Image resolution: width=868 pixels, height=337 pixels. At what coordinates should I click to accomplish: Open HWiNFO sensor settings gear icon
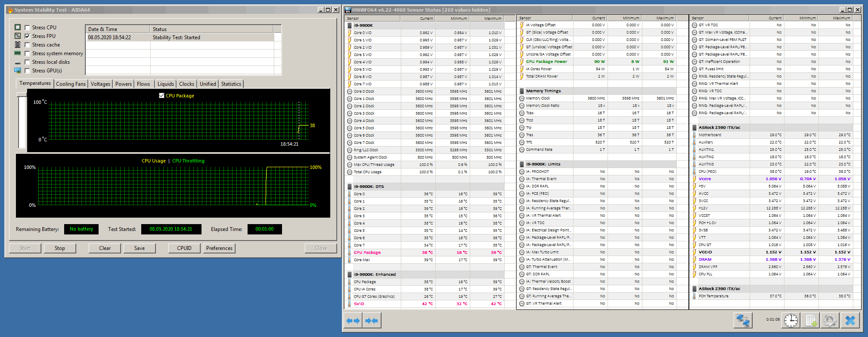[x=830, y=321]
